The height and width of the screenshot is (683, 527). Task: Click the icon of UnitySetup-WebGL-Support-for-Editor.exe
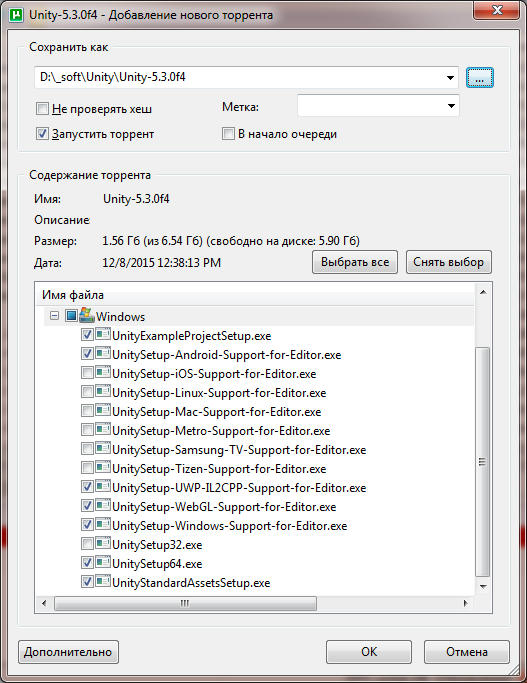(x=103, y=505)
